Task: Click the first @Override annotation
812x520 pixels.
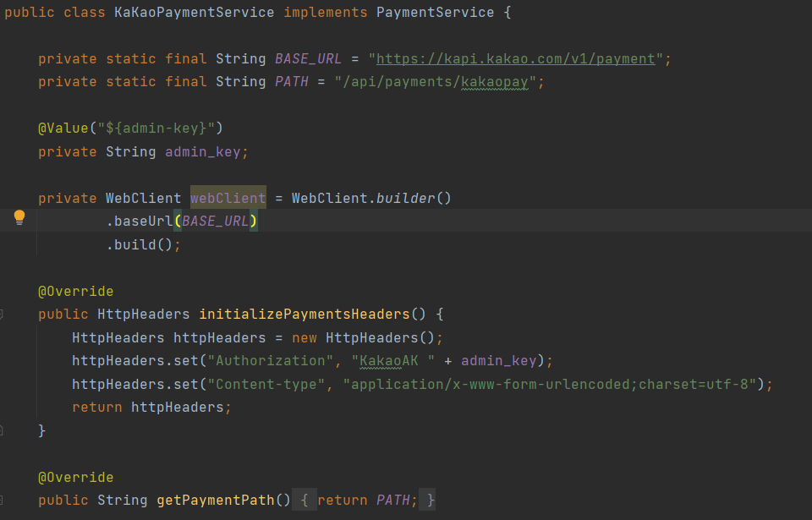Action: 75,291
